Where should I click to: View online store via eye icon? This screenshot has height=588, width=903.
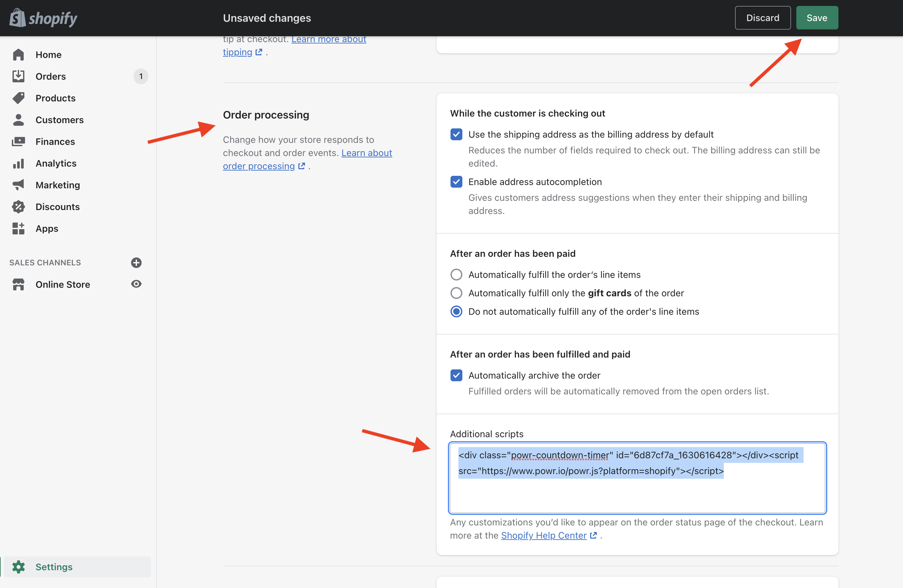coord(136,284)
